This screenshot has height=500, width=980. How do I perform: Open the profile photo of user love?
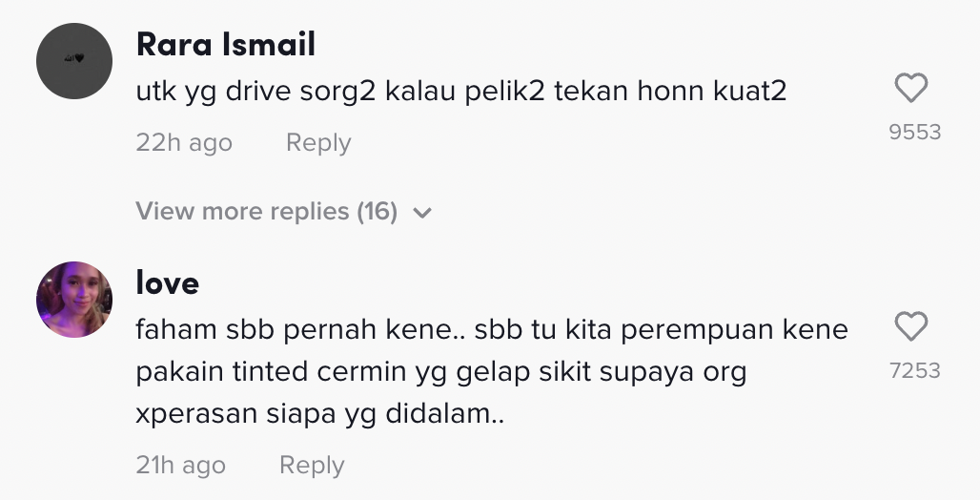click(74, 300)
